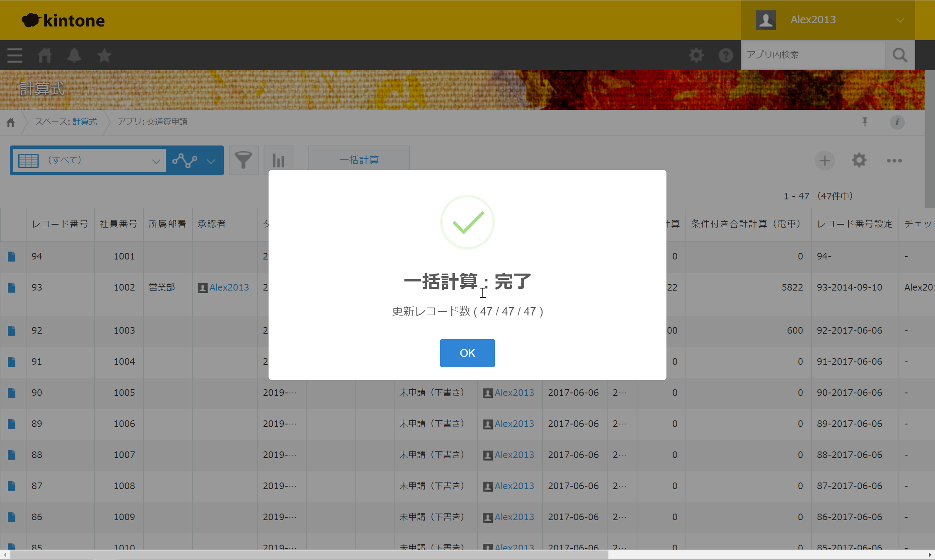The height and width of the screenshot is (560, 935).
Task: Open the app info (i) icon
Action: (897, 122)
